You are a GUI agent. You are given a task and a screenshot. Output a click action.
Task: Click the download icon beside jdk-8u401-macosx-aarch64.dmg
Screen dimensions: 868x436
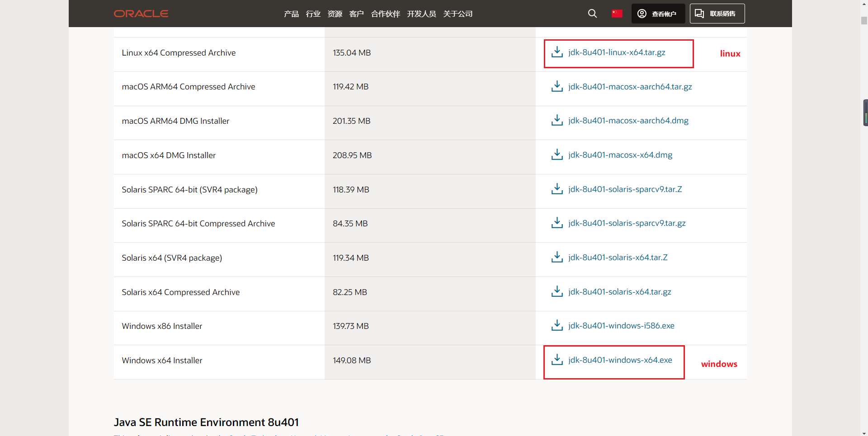point(557,120)
